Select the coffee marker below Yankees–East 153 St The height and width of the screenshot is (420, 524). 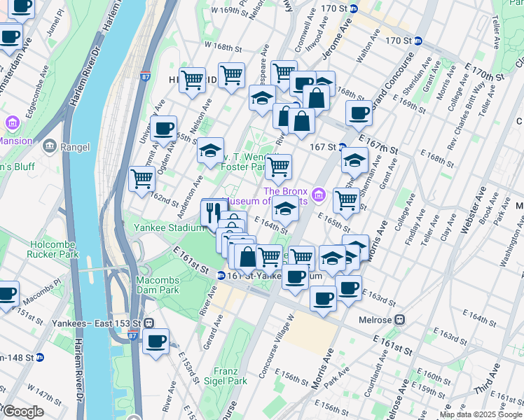pos(156,342)
